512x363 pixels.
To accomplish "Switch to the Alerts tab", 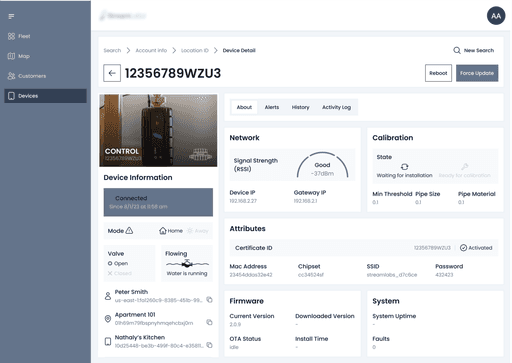I will pyautogui.click(x=272, y=107).
